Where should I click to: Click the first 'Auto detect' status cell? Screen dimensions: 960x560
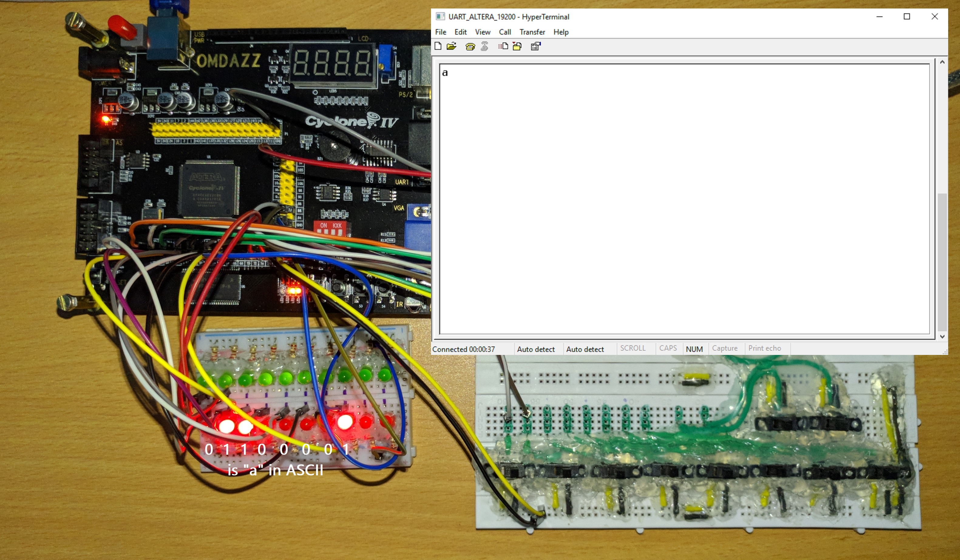click(536, 349)
